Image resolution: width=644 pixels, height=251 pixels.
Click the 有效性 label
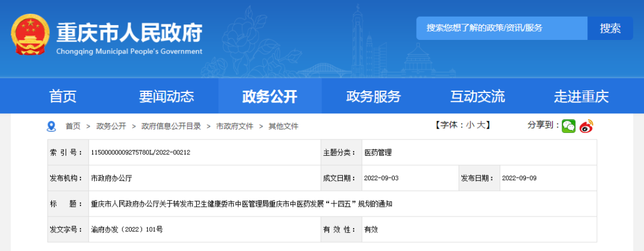click(339, 230)
